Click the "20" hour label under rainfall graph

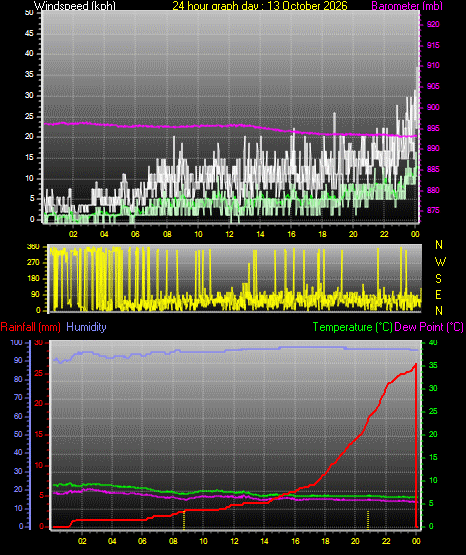(355, 541)
